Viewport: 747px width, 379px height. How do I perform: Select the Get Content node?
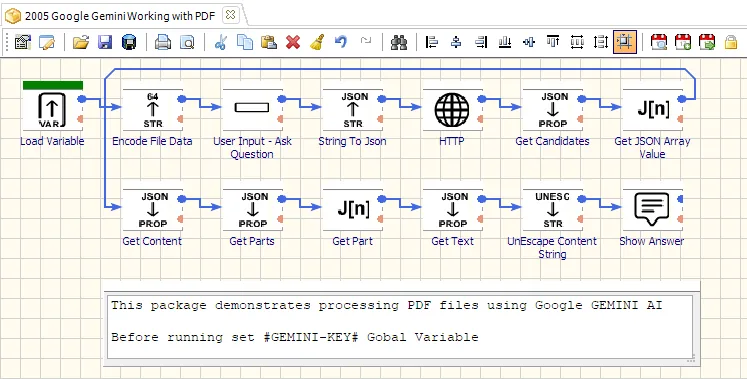coord(152,210)
